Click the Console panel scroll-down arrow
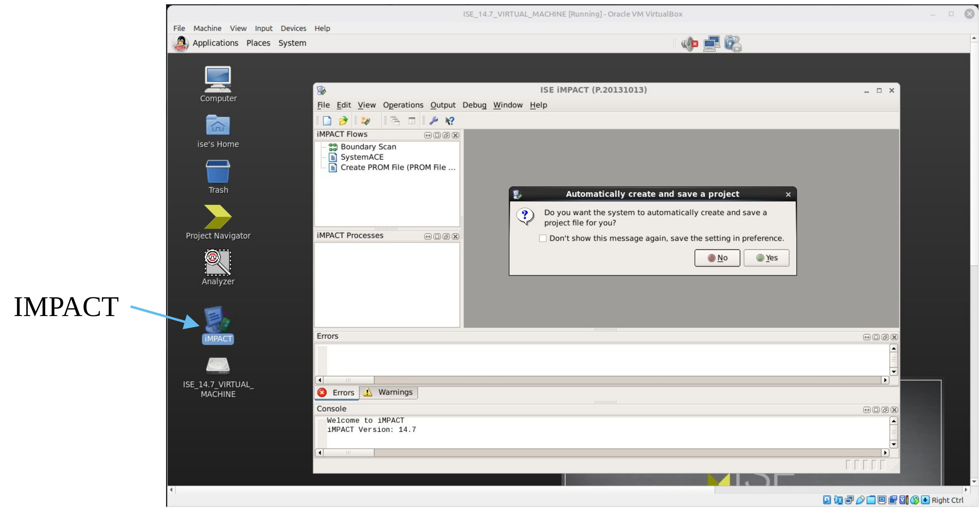Image resolution: width=980 pixels, height=508 pixels. [894, 444]
